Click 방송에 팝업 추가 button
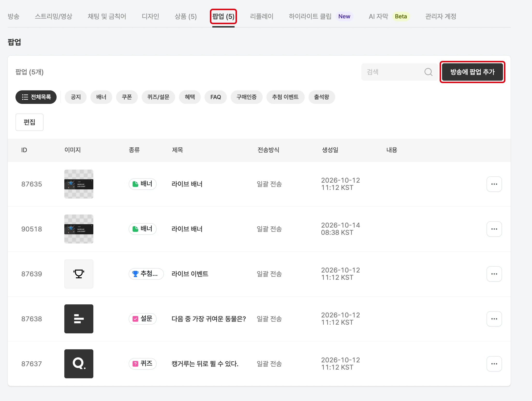 click(x=472, y=72)
